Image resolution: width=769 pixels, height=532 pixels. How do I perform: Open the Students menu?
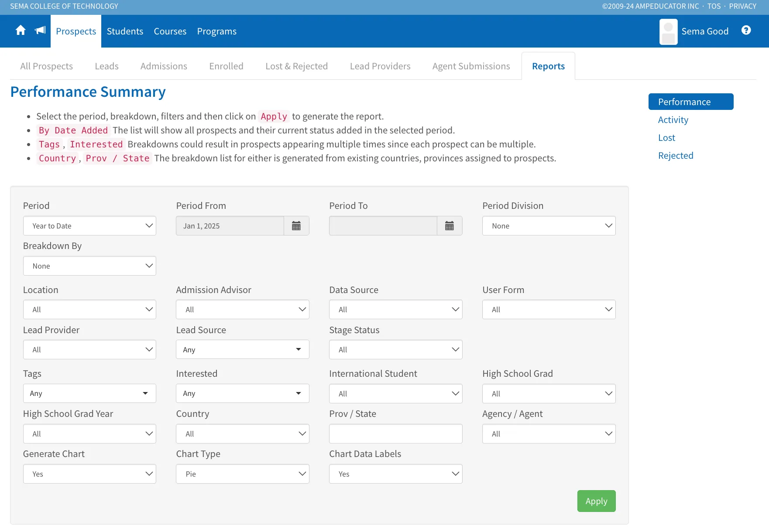click(x=125, y=31)
